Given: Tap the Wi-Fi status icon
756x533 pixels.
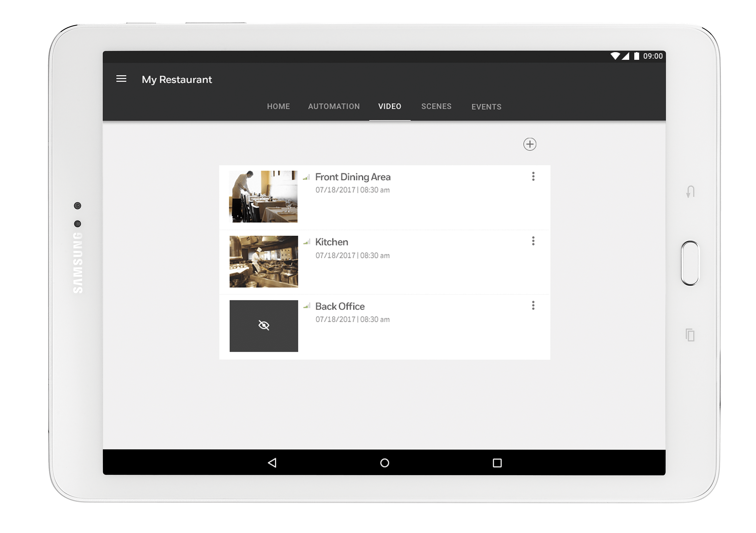Looking at the screenshot, I should point(615,56).
